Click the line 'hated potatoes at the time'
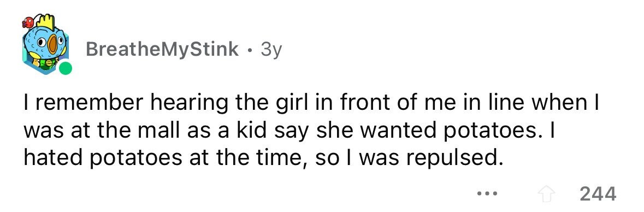Viewport: 644px width, 212px height. pyautogui.click(x=263, y=159)
